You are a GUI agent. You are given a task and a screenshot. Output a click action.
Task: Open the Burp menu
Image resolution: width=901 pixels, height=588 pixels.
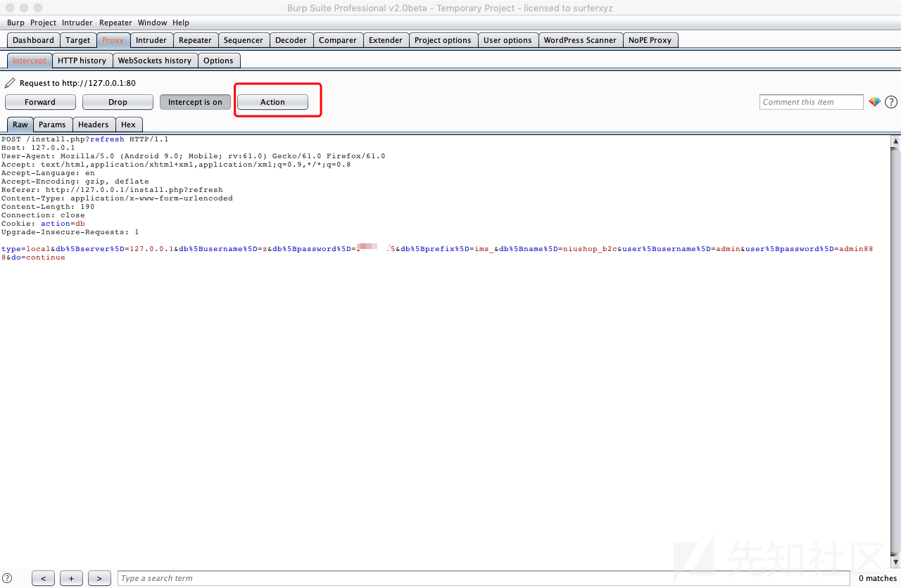[15, 23]
